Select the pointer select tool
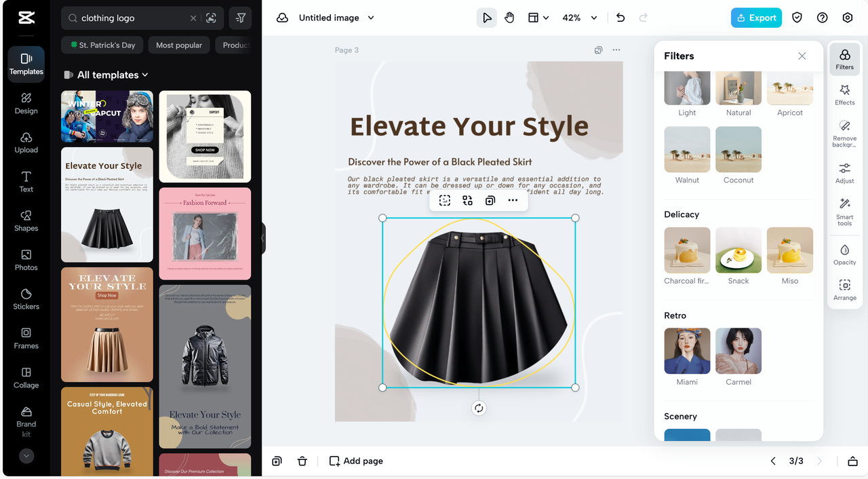The width and height of the screenshot is (868, 479). click(x=486, y=18)
